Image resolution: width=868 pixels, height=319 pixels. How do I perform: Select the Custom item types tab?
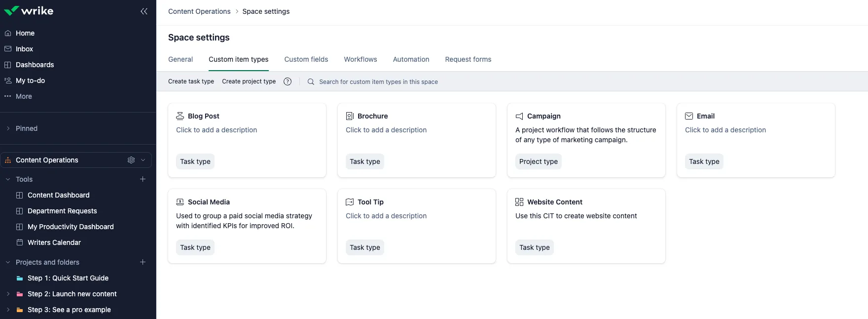tap(239, 59)
